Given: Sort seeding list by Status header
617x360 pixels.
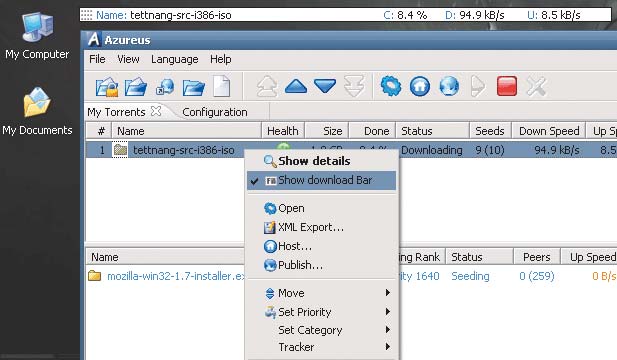Looking at the screenshot, I should 479,257.
